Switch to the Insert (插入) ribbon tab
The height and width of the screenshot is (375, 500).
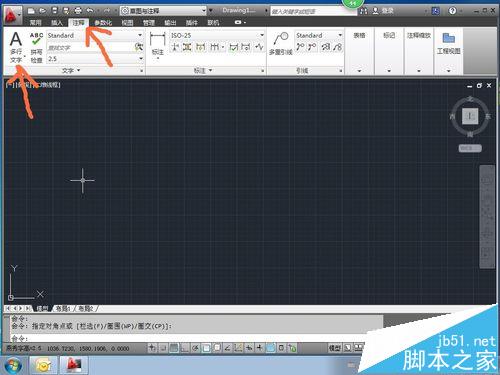[x=57, y=23]
